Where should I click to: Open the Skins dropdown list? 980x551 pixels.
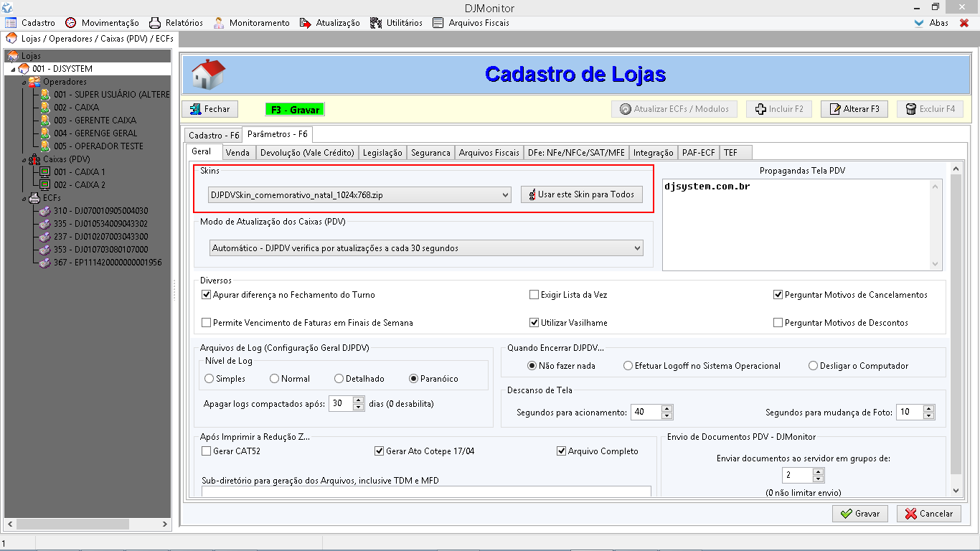(x=506, y=194)
